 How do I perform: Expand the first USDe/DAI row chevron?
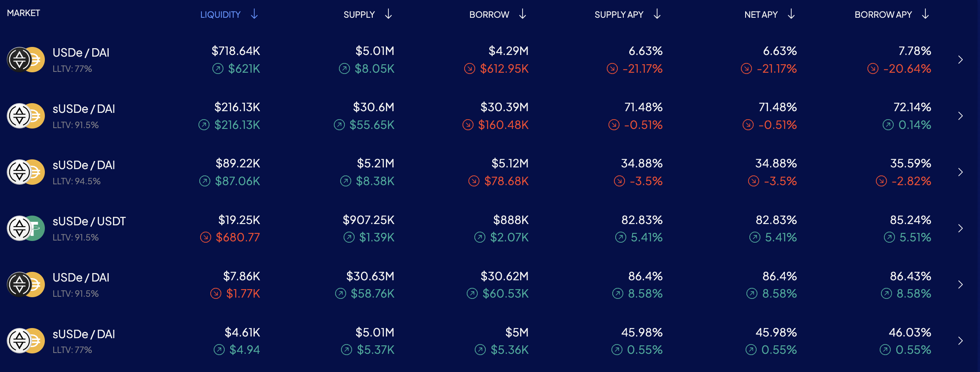point(961,60)
